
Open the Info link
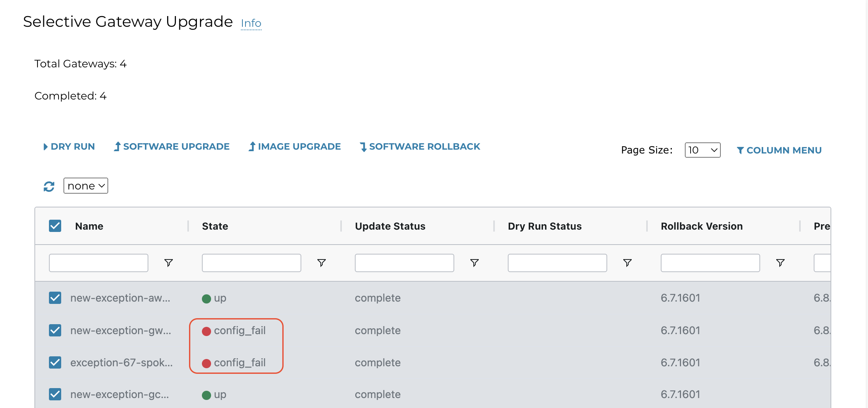tap(251, 23)
